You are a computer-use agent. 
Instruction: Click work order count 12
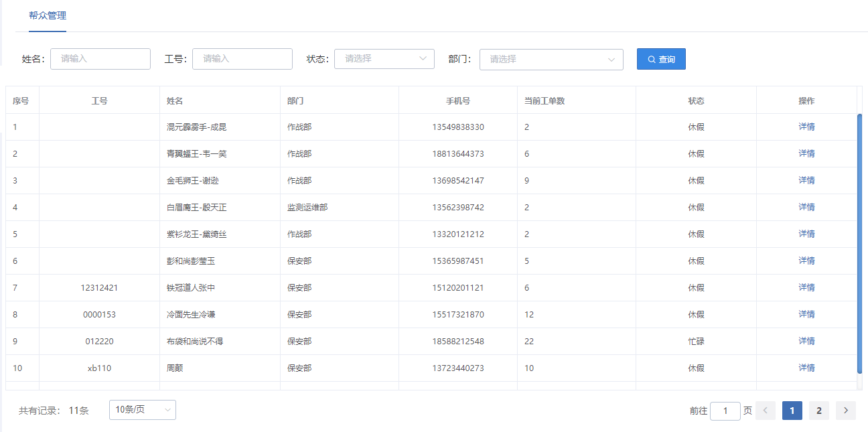(529, 314)
